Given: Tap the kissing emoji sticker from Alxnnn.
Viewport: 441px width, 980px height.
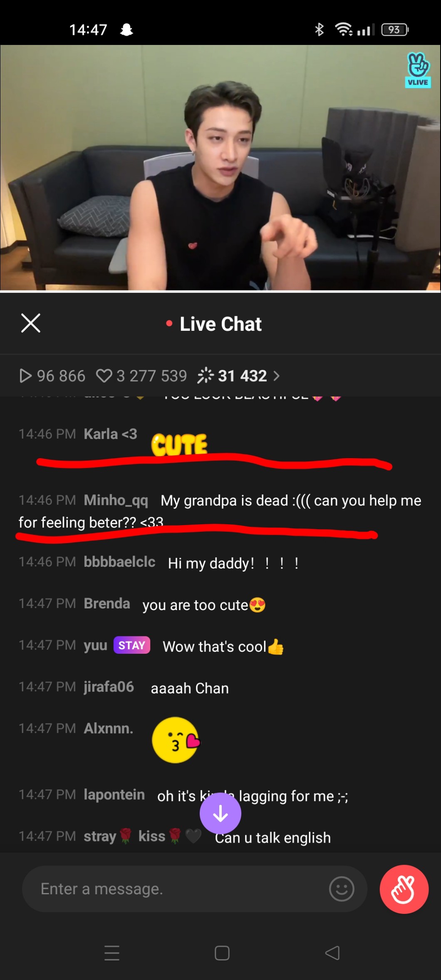Looking at the screenshot, I should [x=176, y=740].
